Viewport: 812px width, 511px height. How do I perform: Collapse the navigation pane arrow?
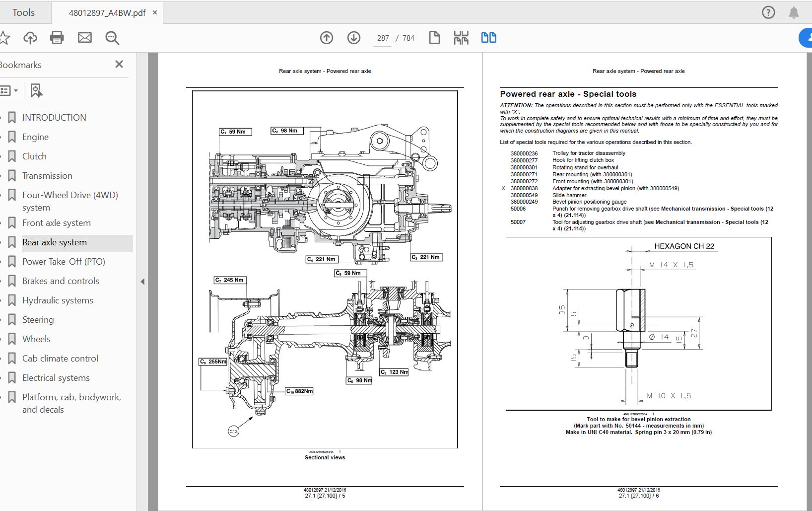(x=142, y=282)
